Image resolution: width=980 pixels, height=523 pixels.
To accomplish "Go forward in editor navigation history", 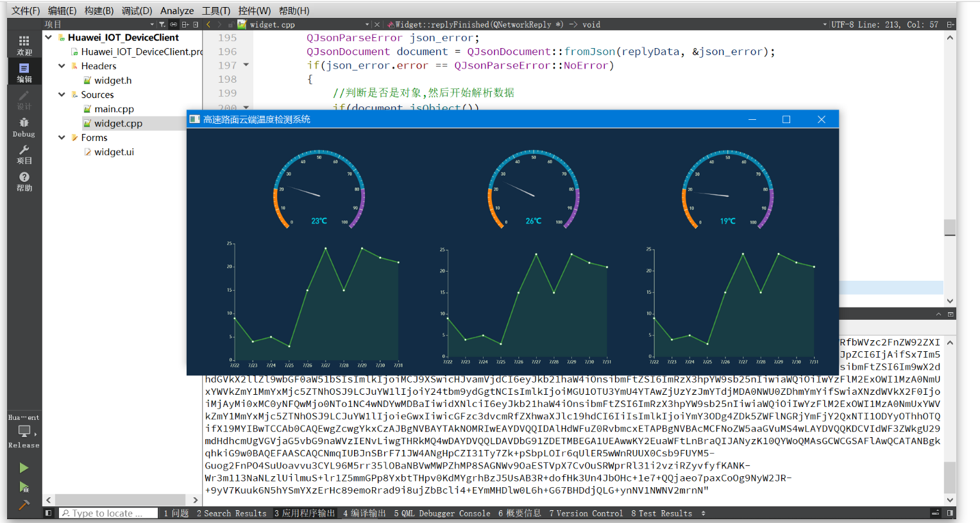I will 219,24.
